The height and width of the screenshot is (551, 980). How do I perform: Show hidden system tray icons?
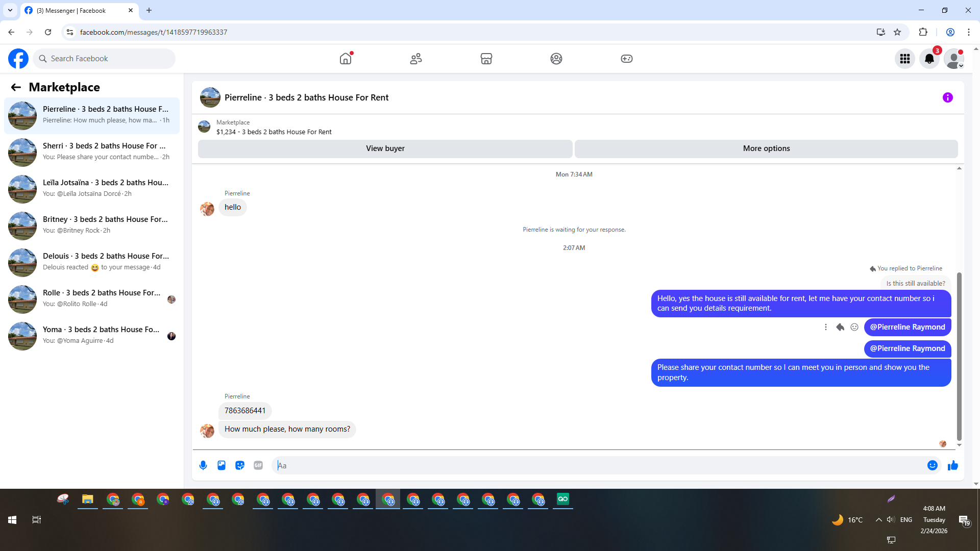click(878, 519)
